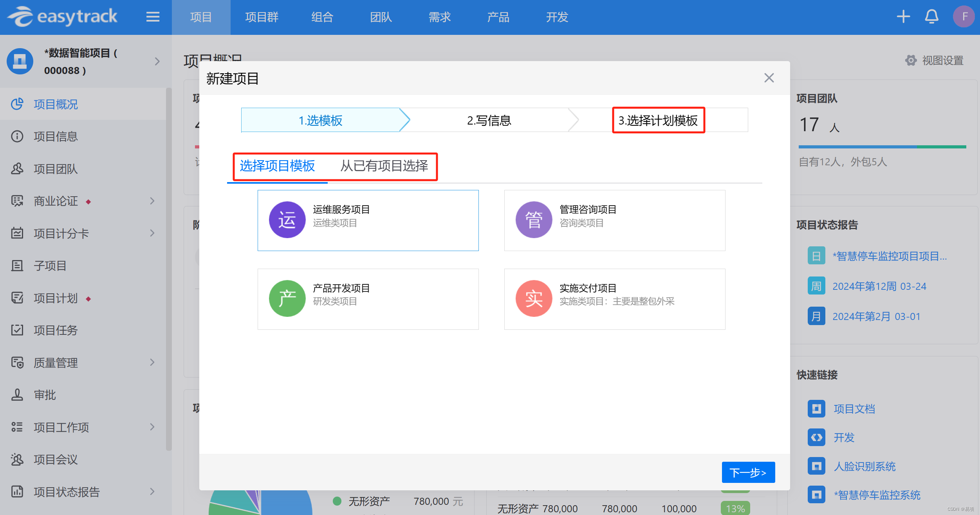980x515 pixels.
Task: Click the 项目会议 sidebar icon
Action: pyautogui.click(x=17, y=459)
